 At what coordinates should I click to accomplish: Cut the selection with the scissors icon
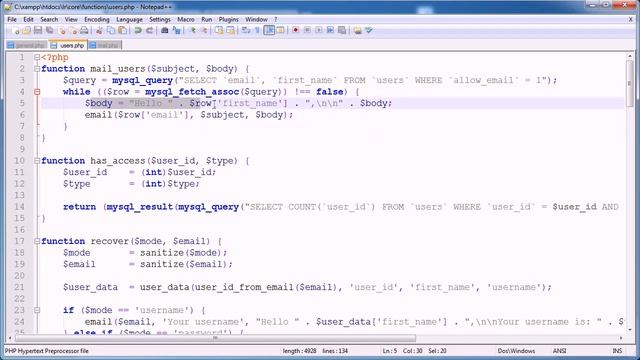99,31
